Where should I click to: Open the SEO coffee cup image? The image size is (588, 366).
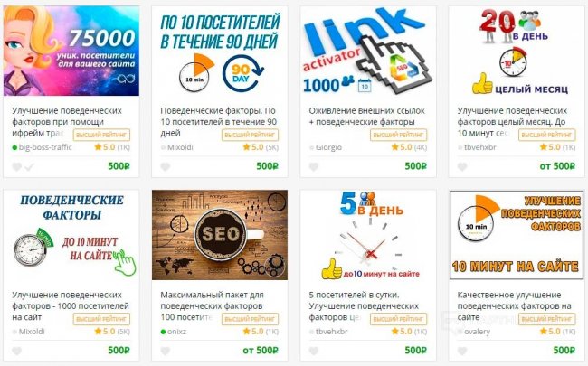[x=220, y=235]
